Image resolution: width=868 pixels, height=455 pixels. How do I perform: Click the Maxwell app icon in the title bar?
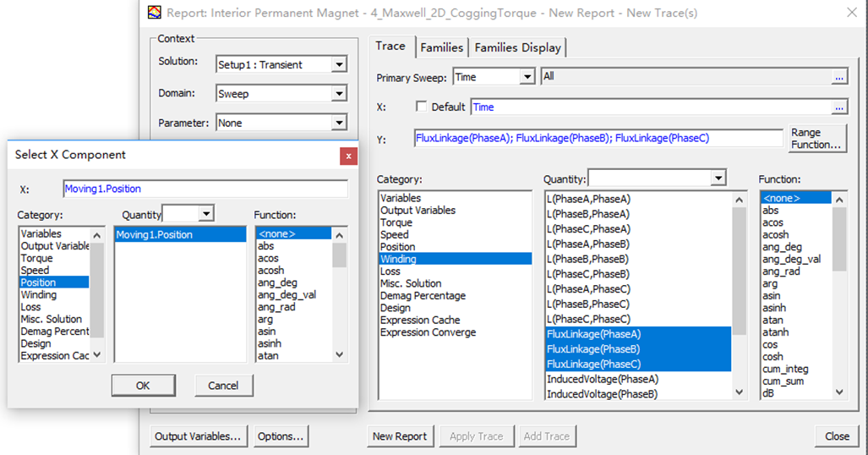tap(155, 12)
